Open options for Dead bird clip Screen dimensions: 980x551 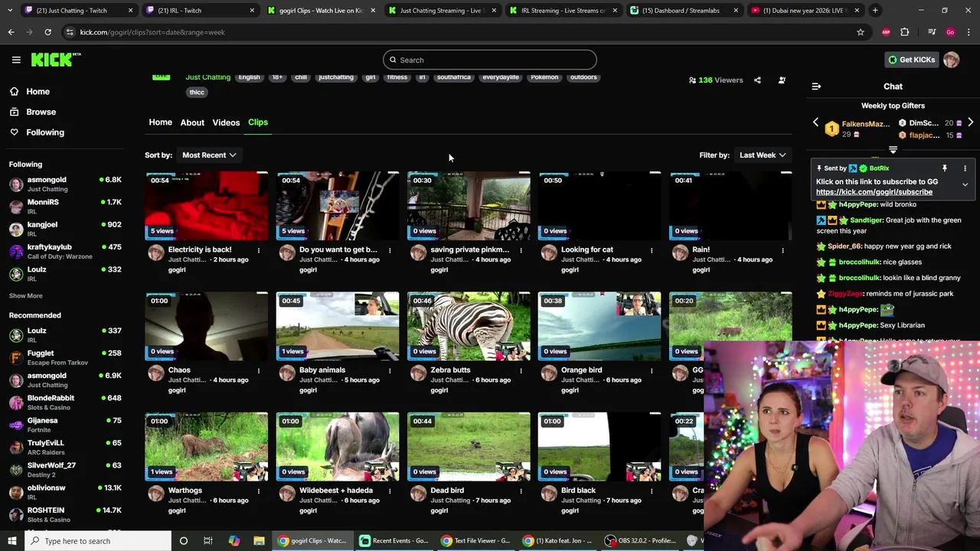pos(521,491)
